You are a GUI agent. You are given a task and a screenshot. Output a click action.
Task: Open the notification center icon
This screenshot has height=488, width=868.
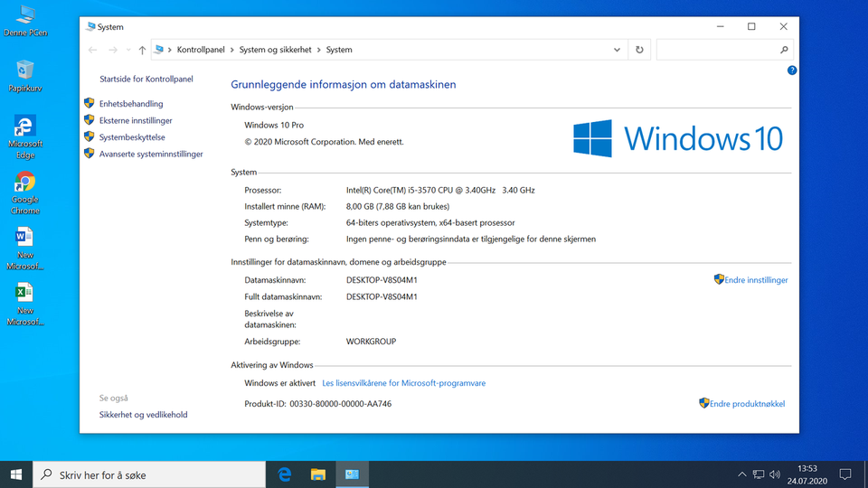point(844,474)
